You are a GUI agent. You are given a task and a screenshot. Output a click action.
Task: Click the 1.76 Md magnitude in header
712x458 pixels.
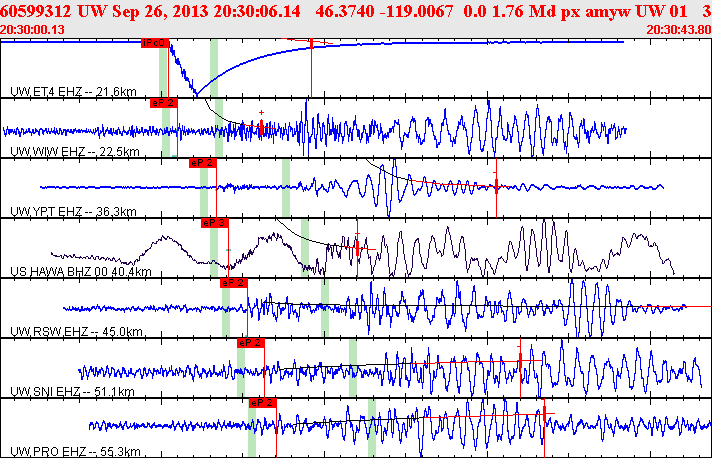click(524, 11)
